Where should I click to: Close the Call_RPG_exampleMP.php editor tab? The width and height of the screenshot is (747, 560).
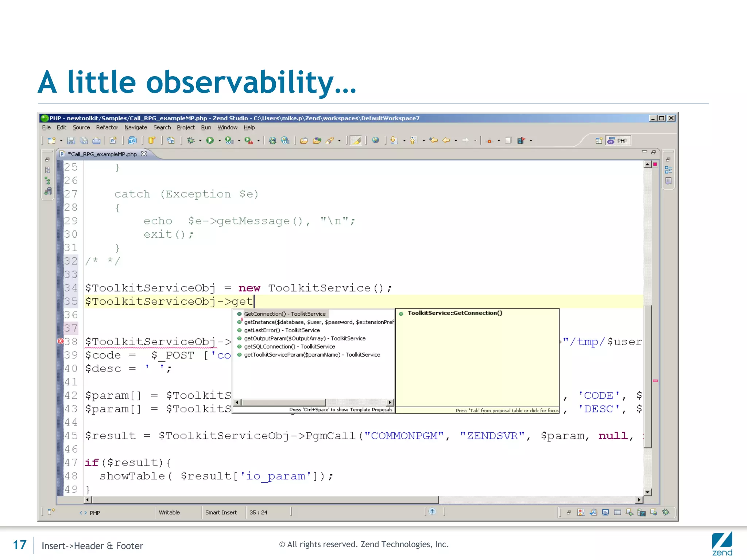(144, 154)
